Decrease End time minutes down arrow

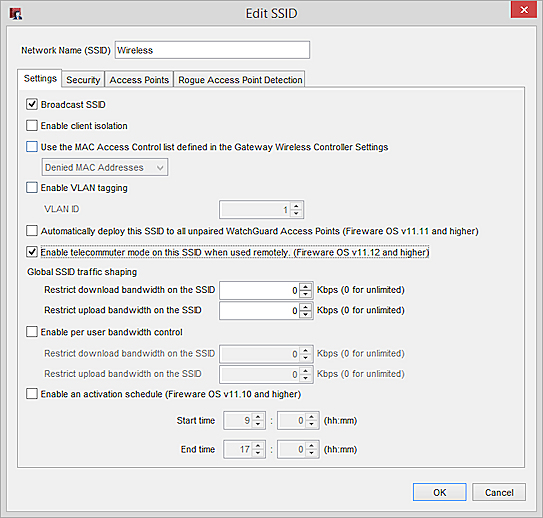312,453
